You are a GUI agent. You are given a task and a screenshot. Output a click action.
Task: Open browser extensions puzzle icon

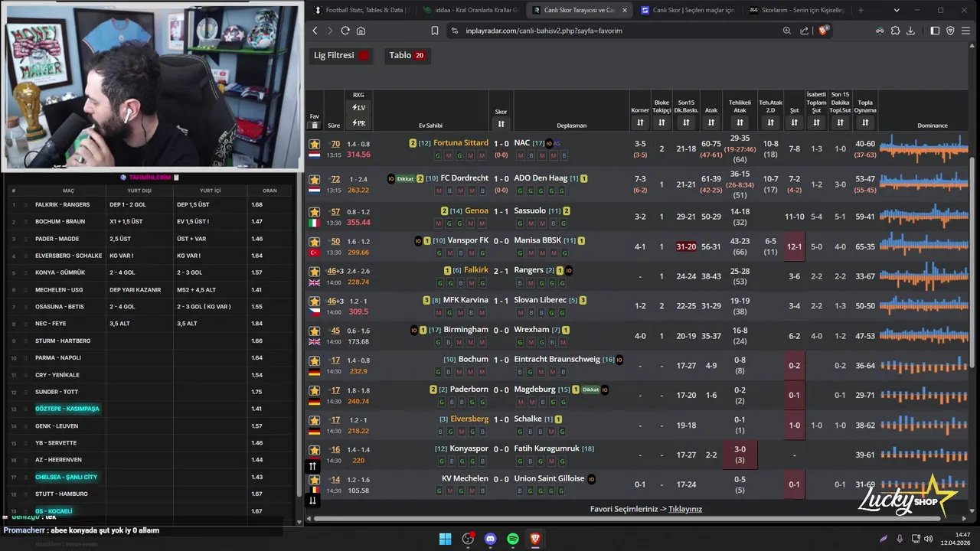(x=895, y=31)
